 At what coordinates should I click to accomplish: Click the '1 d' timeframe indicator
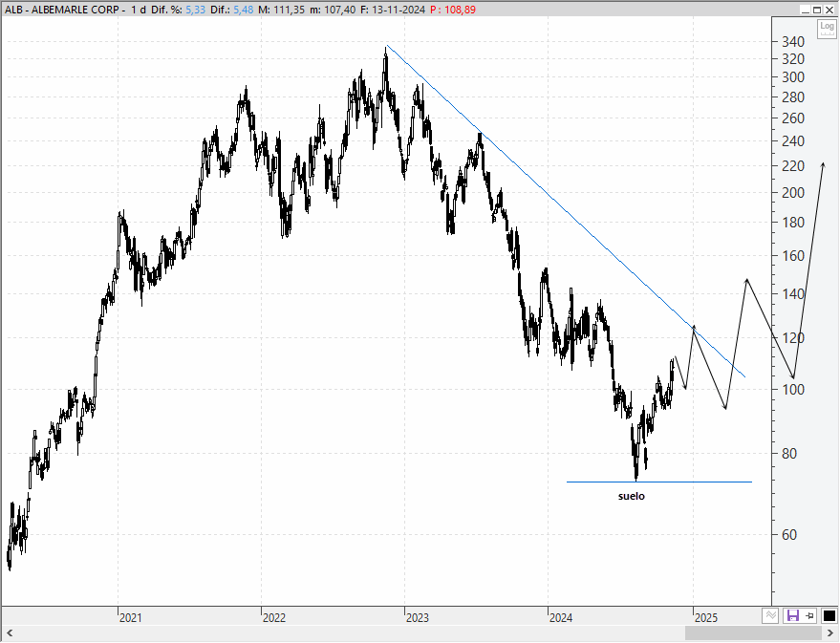click(x=139, y=10)
